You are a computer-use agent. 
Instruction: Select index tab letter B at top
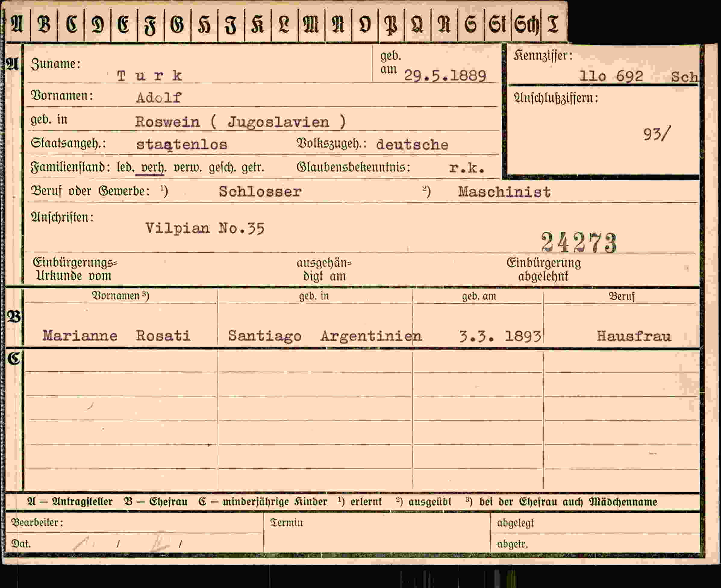point(44,24)
